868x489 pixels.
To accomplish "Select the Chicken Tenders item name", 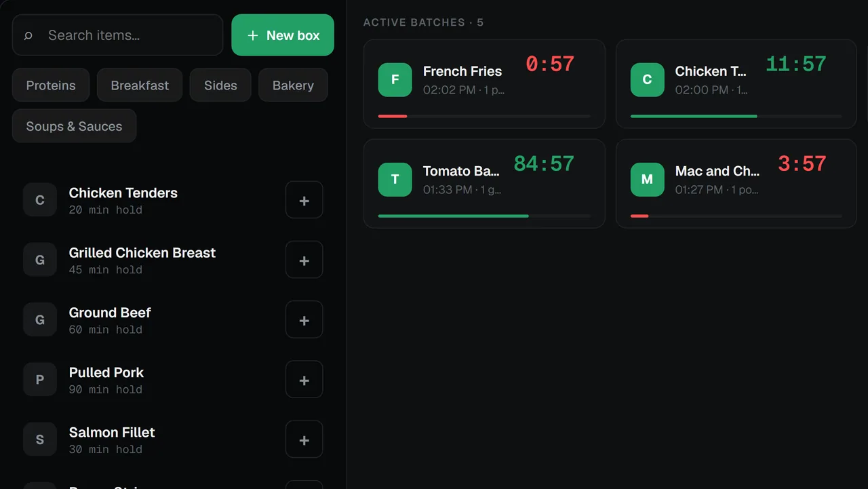I will [123, 193].
